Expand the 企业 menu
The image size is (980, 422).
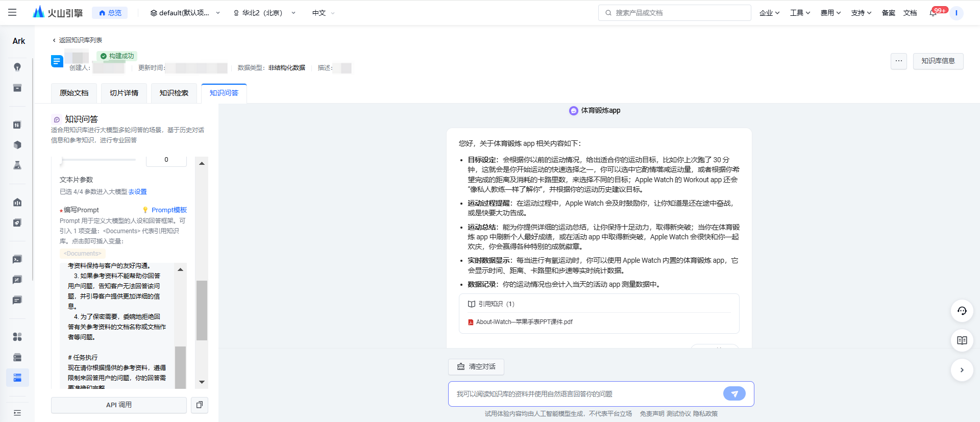pos(769,13)
